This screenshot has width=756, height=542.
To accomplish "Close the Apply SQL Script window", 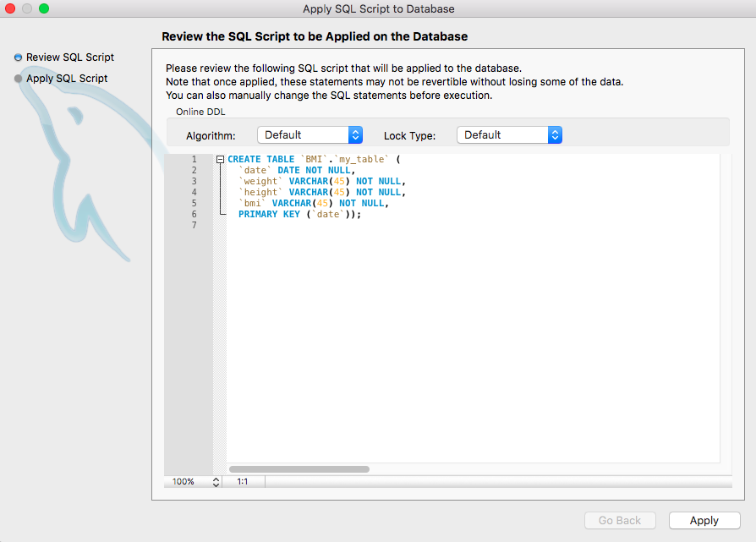I will [x=10, y=8].
